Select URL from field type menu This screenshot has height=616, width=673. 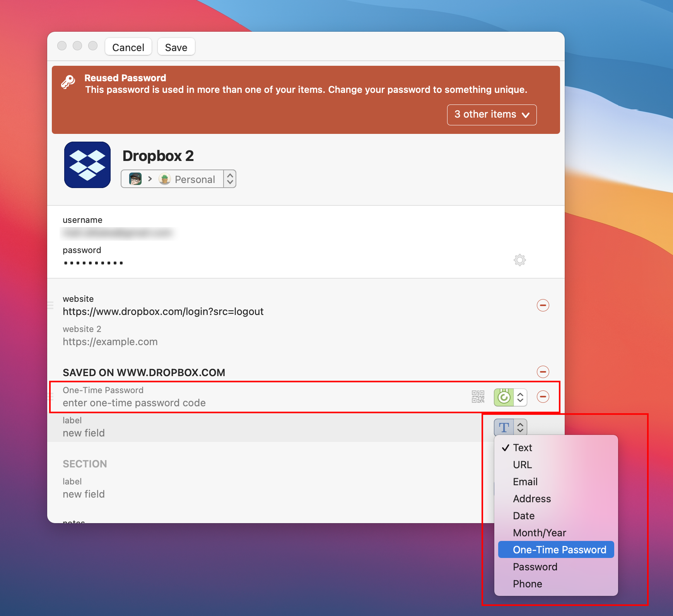[x=556, y=465]
